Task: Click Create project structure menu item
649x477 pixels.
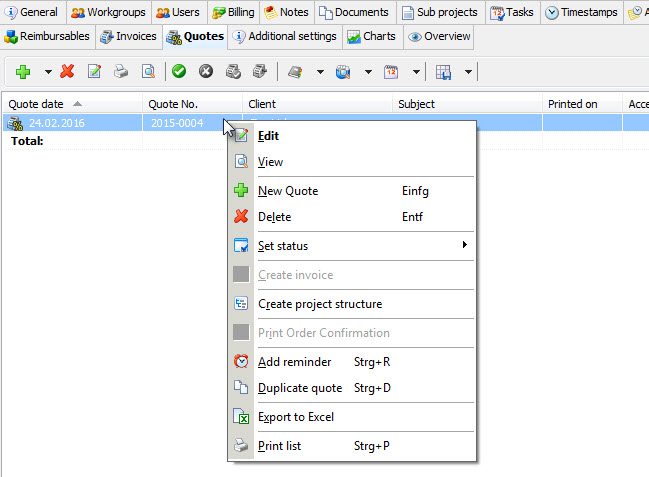Action: coord(320,304)
